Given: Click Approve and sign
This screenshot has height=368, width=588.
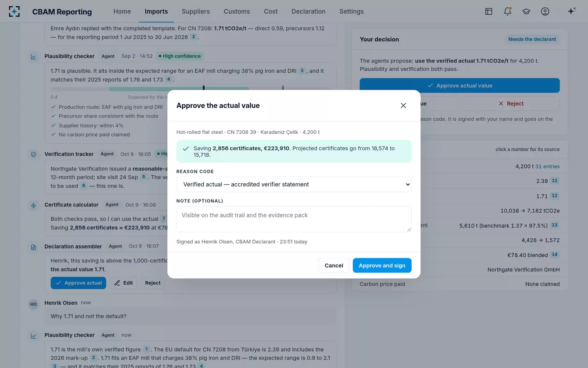Looking at the screenshot, I should pos(382,265).
